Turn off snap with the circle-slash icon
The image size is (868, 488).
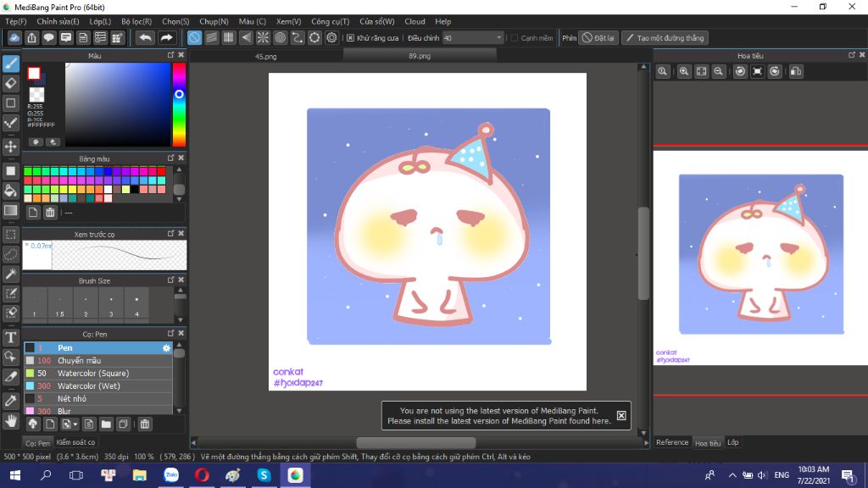coord(194,37)
